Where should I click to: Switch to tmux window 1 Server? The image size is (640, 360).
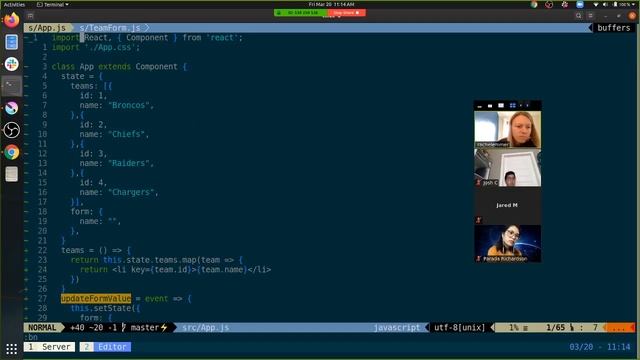point(49,347)
